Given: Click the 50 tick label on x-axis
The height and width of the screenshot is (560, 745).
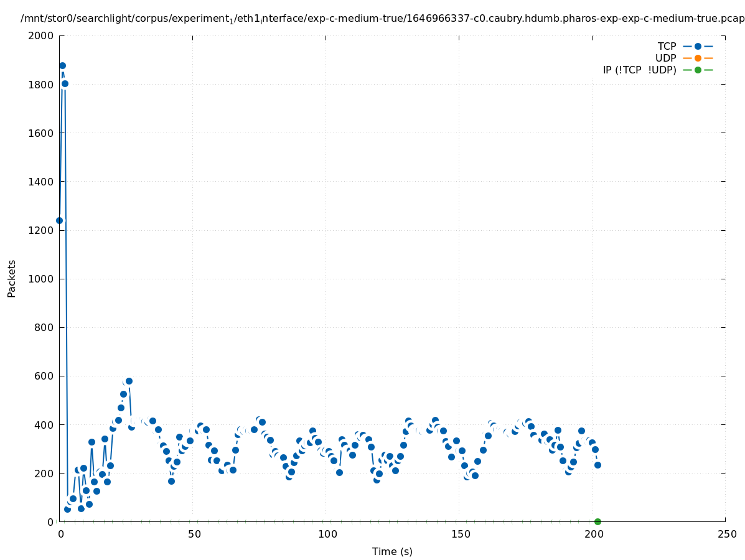Looking at the screenshot, I should 194,534.
